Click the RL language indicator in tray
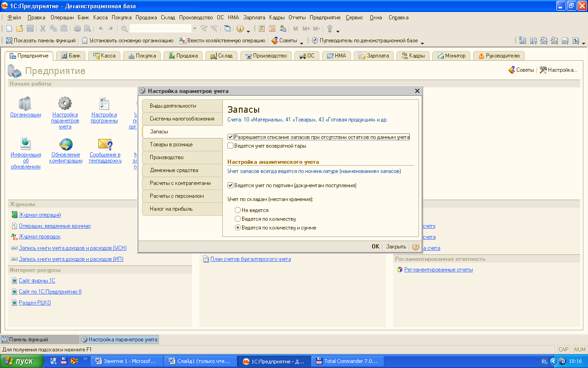The image size is (588, 368). pyautogui.click(x=544, y=362)
